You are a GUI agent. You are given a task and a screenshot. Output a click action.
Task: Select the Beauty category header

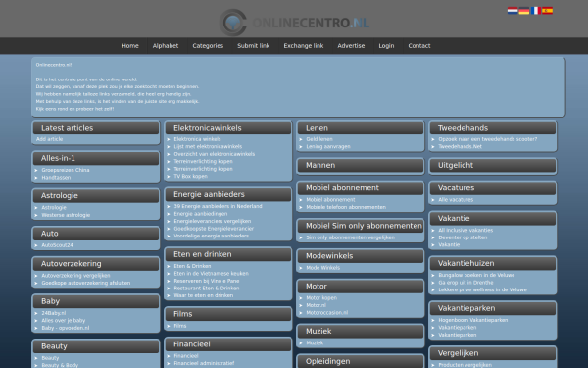click(96, 346)
